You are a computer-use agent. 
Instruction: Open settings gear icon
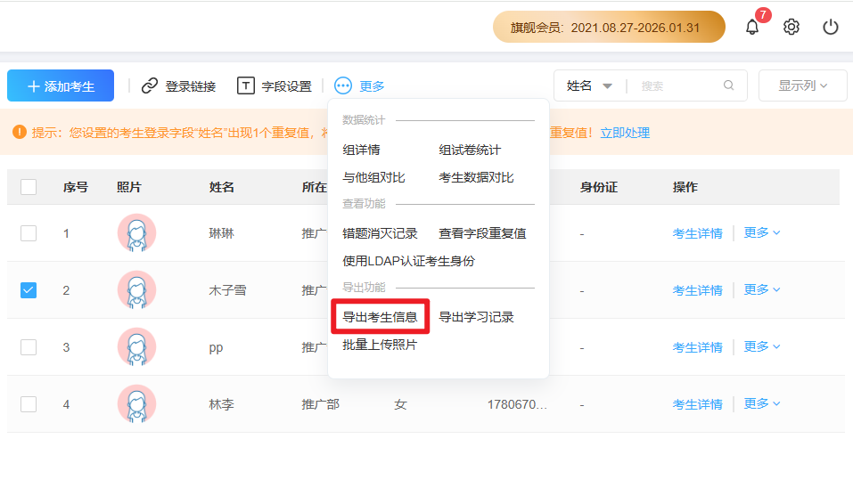[x=791, y=27]
